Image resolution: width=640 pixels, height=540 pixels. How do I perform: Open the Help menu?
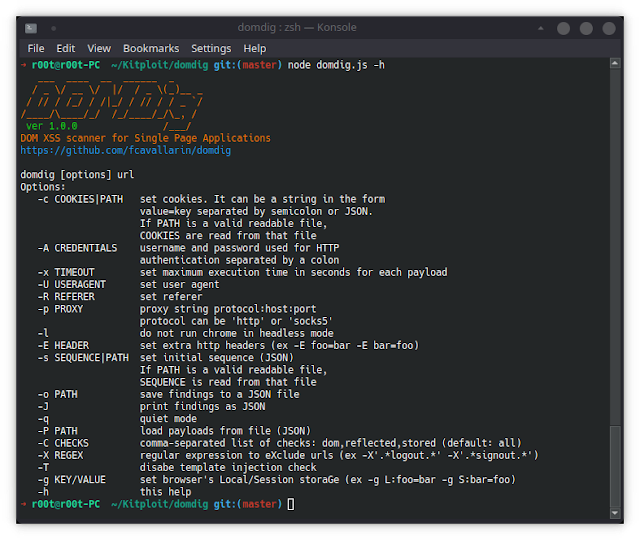point(255,49)
